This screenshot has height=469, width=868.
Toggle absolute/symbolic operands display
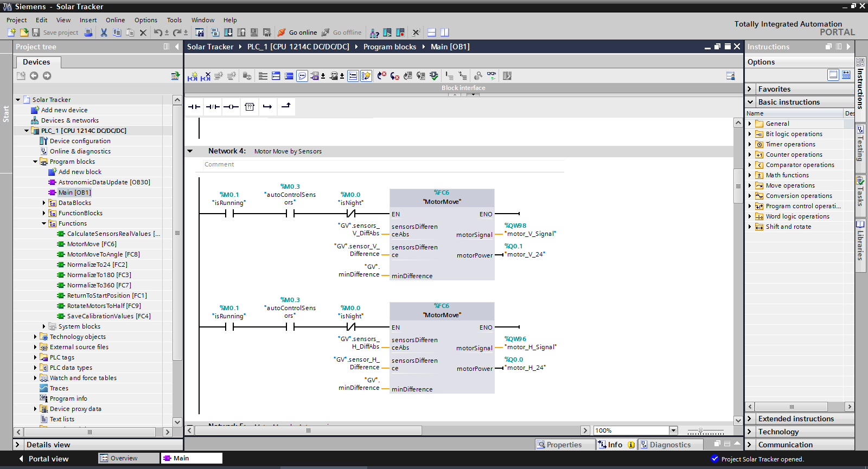[x=316, y=76]
